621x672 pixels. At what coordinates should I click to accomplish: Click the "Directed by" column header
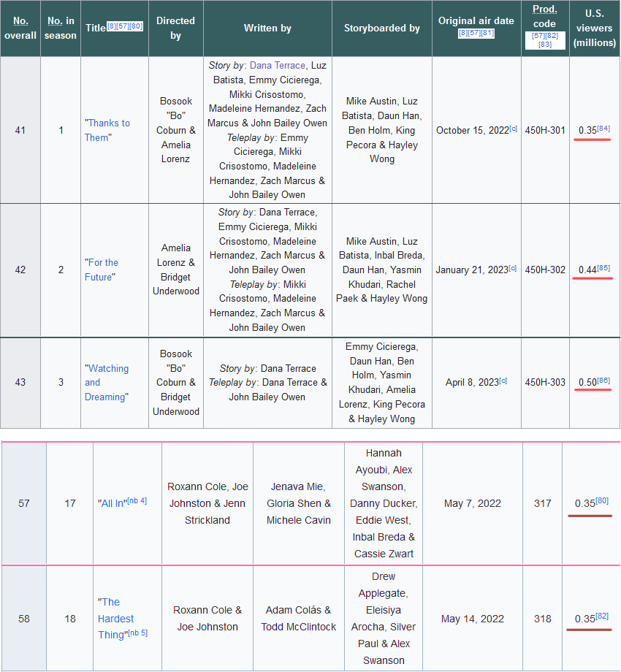click(x=176, y=28)
